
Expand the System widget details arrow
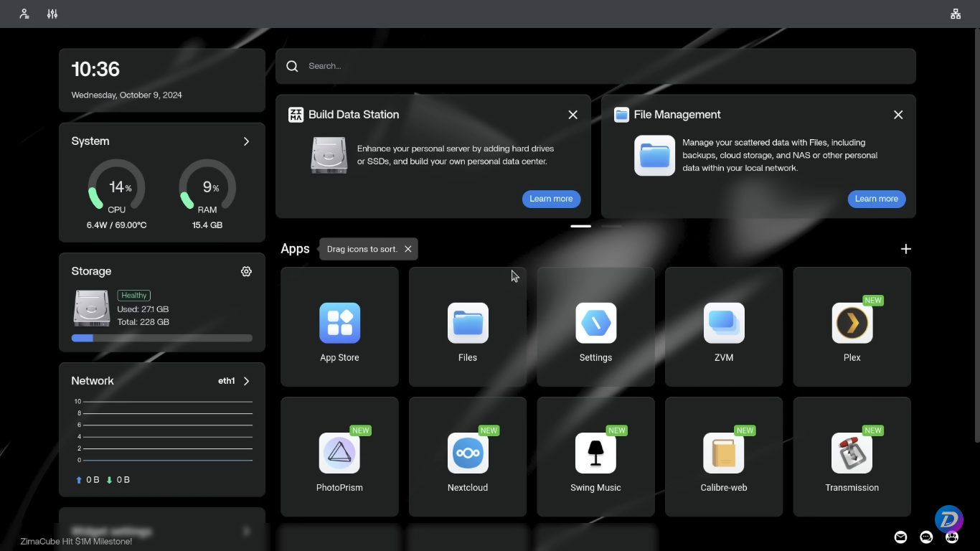(246, 141)
